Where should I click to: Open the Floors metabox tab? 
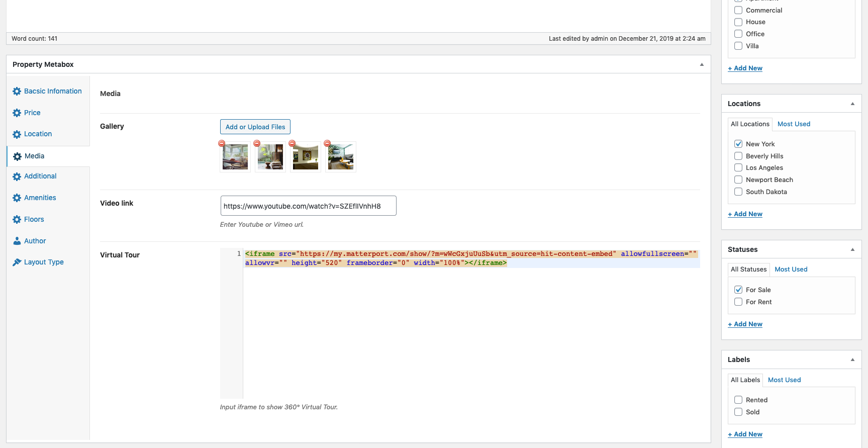pyautogui.click(x=34, y=219)
